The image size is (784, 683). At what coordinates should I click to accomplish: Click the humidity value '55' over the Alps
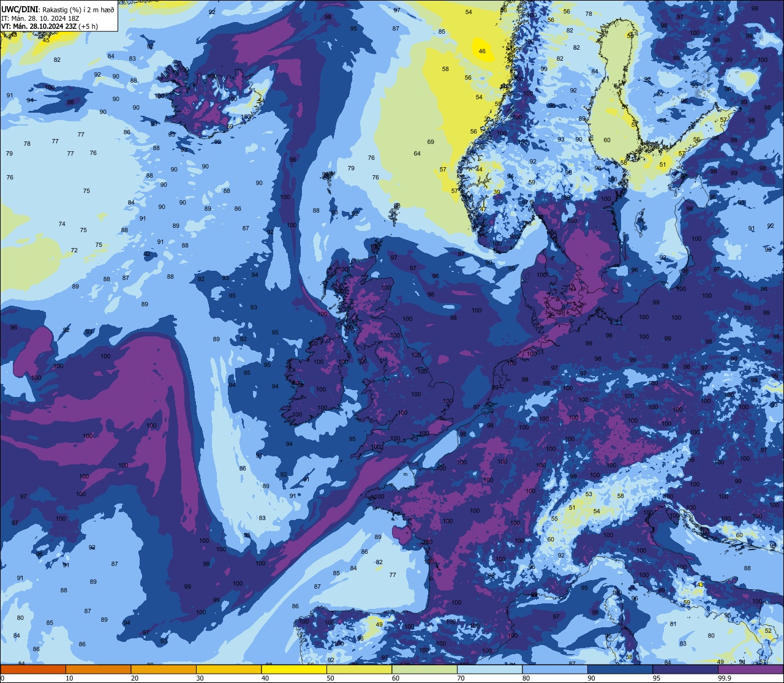coord(554,519)
